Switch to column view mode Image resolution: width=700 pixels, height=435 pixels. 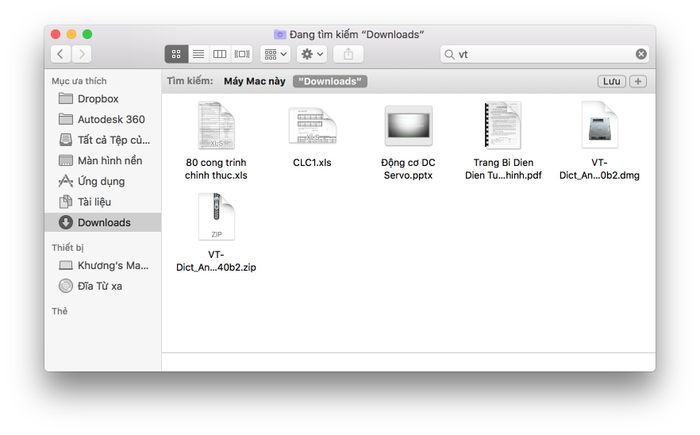(x=220, y=54)
